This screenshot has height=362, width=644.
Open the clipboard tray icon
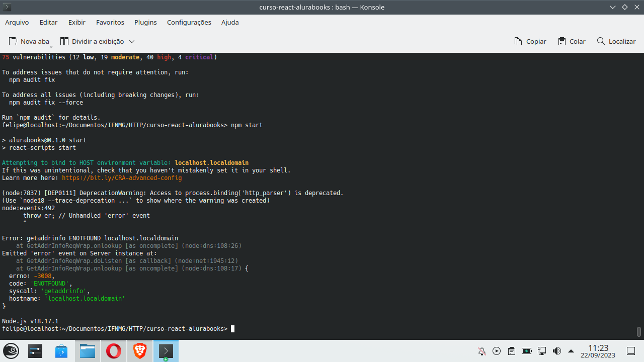click(512, 351)
